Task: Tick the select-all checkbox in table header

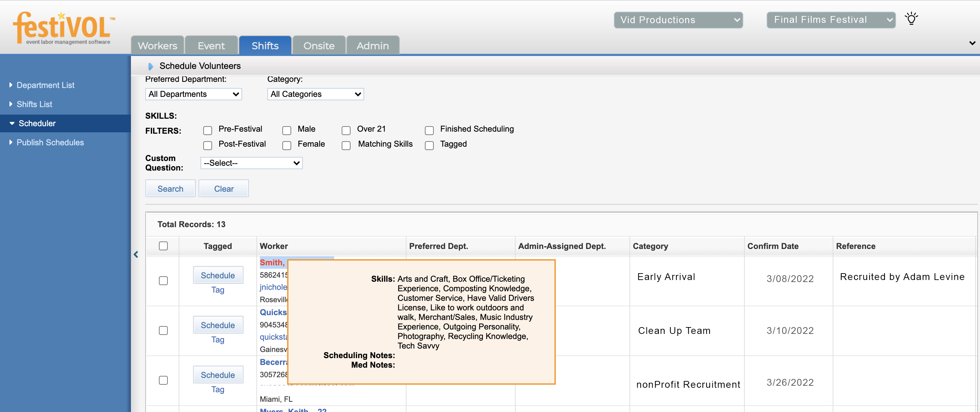Action: tap(163, 246)
